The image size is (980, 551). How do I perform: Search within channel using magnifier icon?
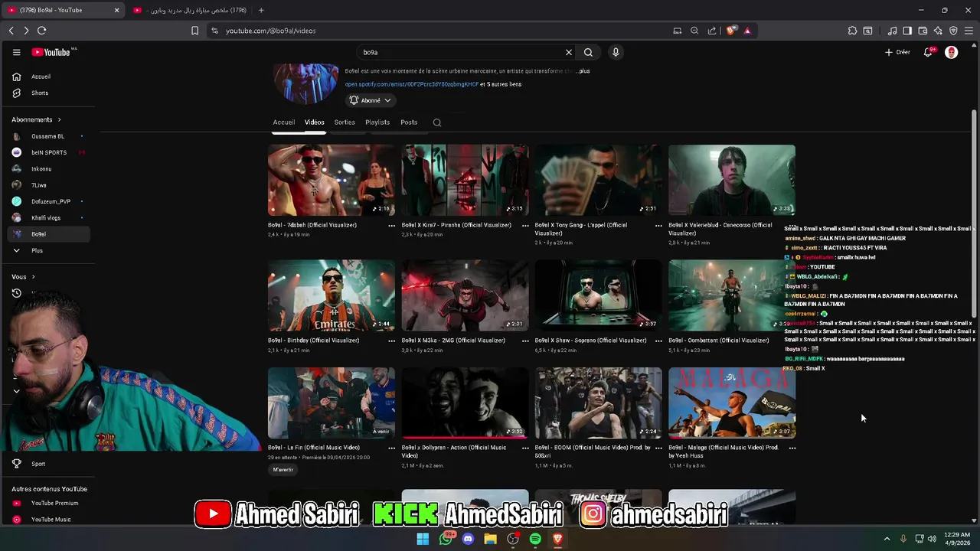coord(437,122)
